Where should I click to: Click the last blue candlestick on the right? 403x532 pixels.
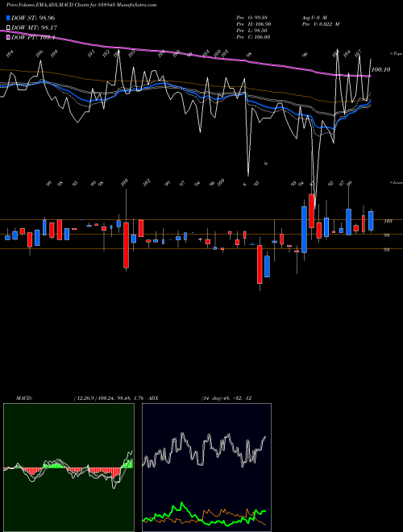[x=371, y=221]
